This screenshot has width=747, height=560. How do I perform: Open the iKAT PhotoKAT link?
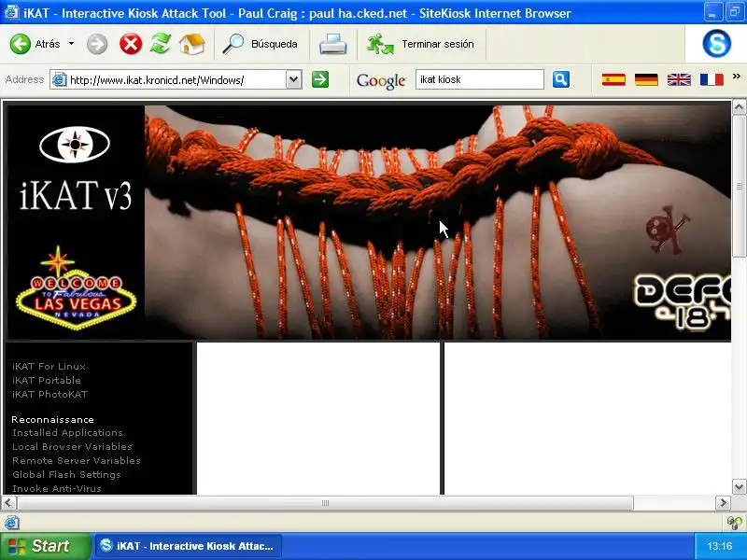point(50,394)
